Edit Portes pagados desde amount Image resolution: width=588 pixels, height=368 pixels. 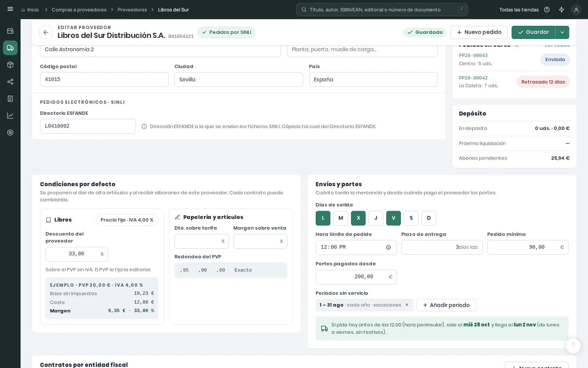pyautogui.click(x=356, y=277)
